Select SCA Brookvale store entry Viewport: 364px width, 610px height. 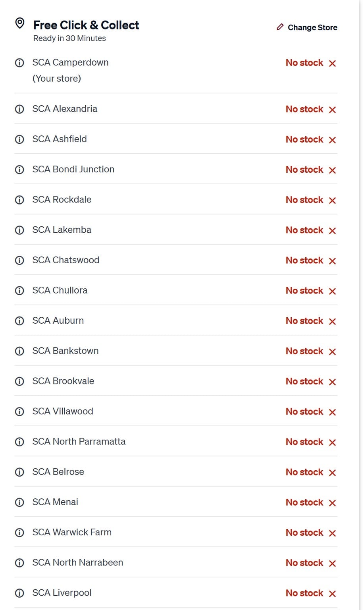coord(63,381)
